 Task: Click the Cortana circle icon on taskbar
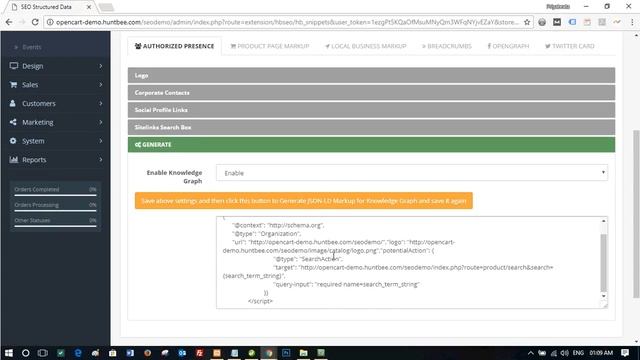25,353
